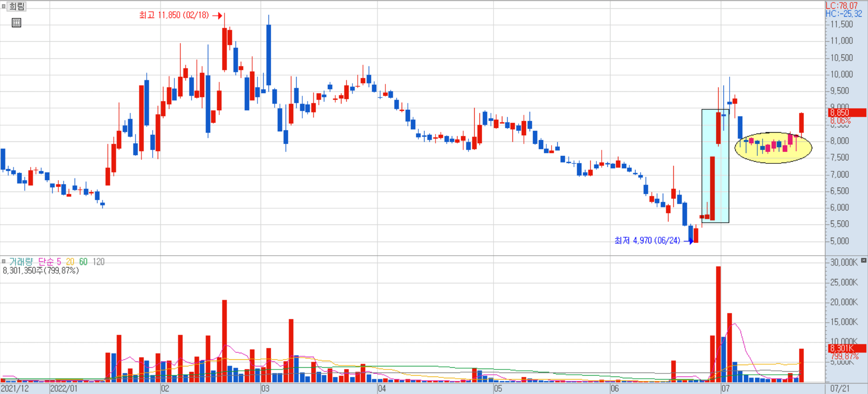Click the 6,500 price axis label

pyautogui.click(x=839, y=191)
